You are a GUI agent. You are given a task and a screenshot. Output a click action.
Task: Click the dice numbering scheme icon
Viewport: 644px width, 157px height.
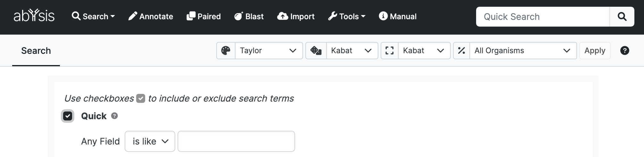point(316,51)
